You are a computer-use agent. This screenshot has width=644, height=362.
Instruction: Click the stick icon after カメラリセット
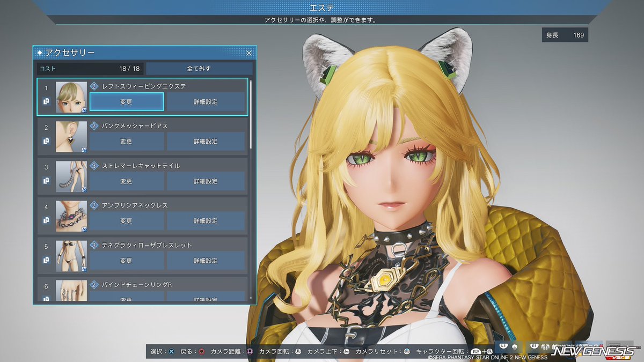click(x=407, y=352)
